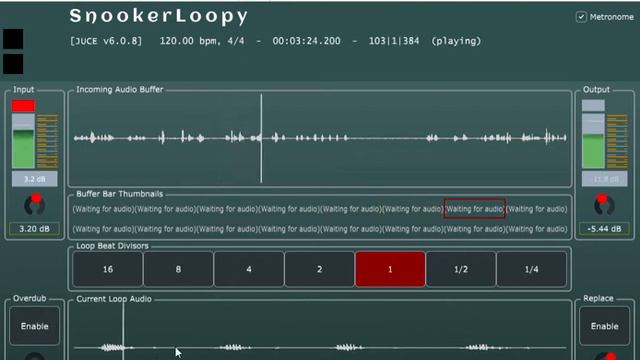This screenshot has height=360, width=640.
Task: Click the output peak dB readout
Action: pos(604,179)
